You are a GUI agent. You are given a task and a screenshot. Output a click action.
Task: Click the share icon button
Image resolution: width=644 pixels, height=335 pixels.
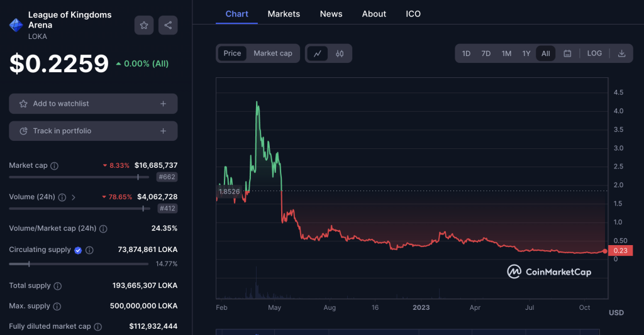click(x=168, y=25)
